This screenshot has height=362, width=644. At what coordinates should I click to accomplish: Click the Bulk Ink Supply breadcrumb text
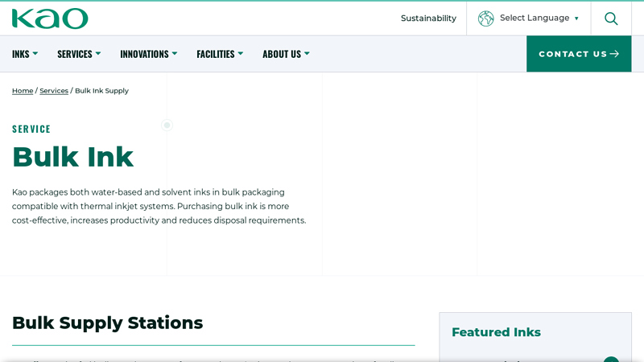[x=101, y=91]
